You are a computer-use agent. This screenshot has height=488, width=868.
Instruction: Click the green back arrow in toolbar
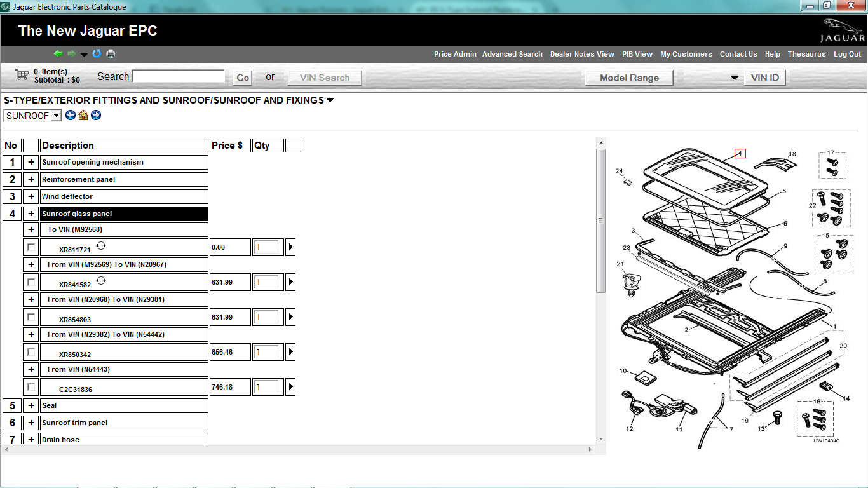click(58, 54)
